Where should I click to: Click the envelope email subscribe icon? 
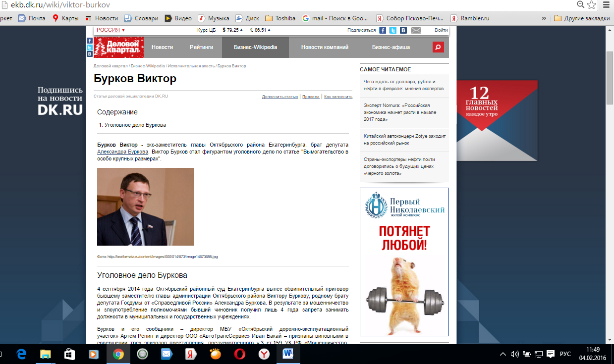tap(416, 30)
